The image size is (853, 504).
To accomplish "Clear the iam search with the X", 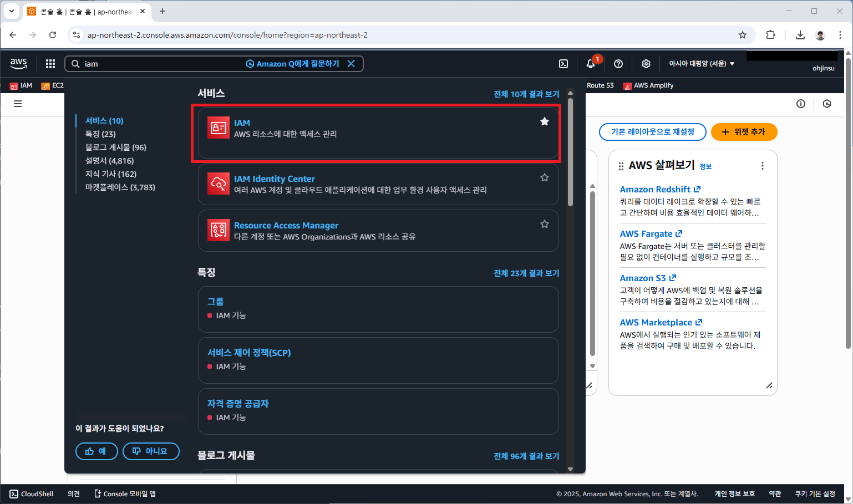I will click(351, 63).
